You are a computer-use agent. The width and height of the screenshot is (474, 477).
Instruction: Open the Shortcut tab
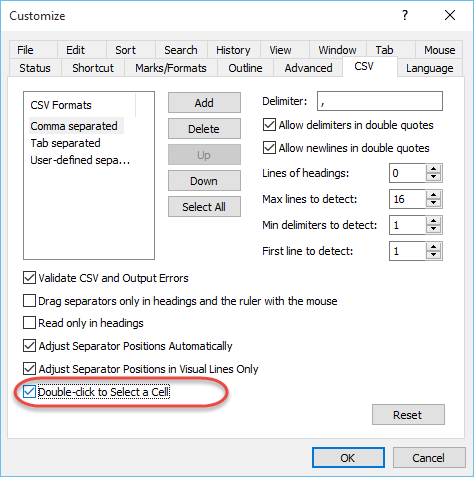coord(93,68)
